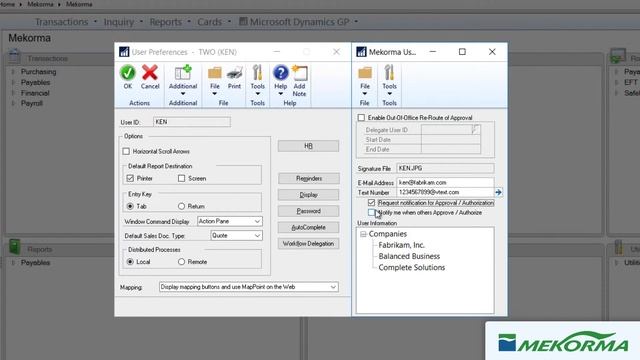Click the Start Date field

point(451,140)
